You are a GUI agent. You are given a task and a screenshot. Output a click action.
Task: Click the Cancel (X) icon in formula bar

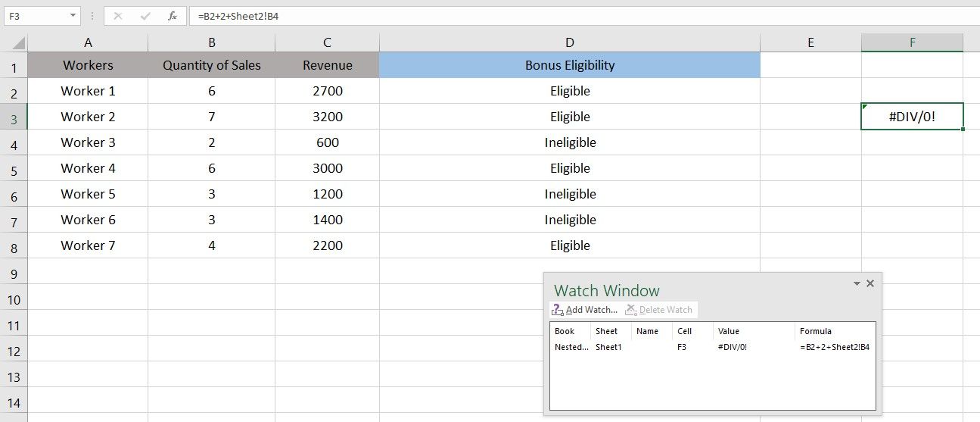pos(117,16)
